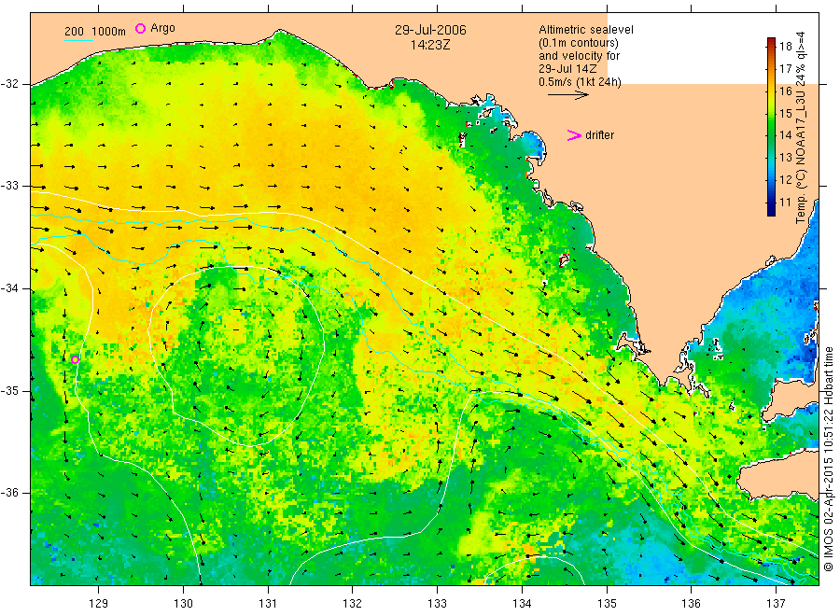840x616 pixels.
Task: Click the '0.5m/s (1kt 24h)' text
Action: pos(581,82)
